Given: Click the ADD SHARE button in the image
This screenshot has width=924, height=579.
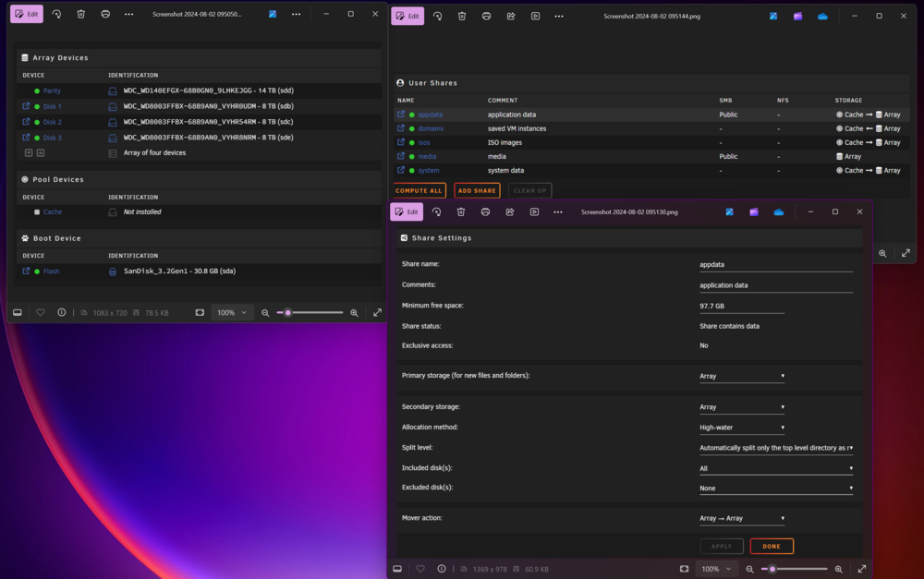Looking at the screenshot, I should click(x=477, y=191).
